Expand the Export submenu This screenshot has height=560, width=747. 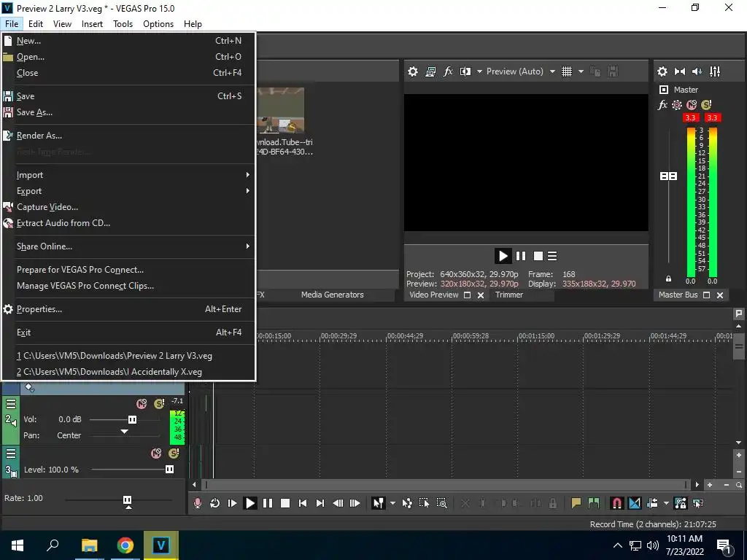pos(128,191)
